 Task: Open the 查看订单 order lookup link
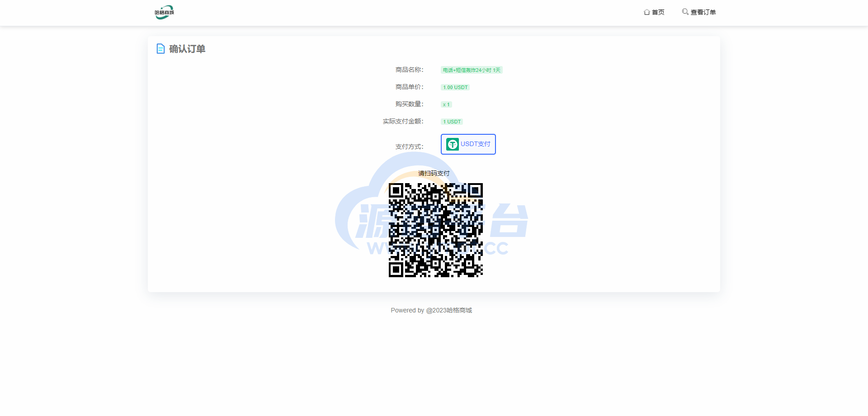tap(699, 12)
